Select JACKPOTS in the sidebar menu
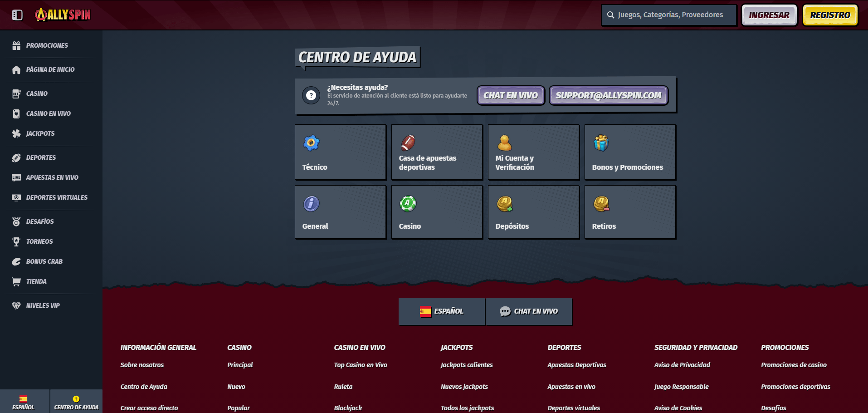The image size is (868, 413). (40, 133)
